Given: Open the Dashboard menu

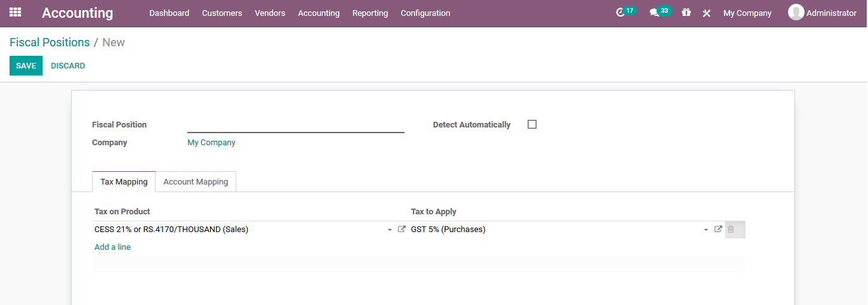Looking at the screenshot, I should [169, 13].
